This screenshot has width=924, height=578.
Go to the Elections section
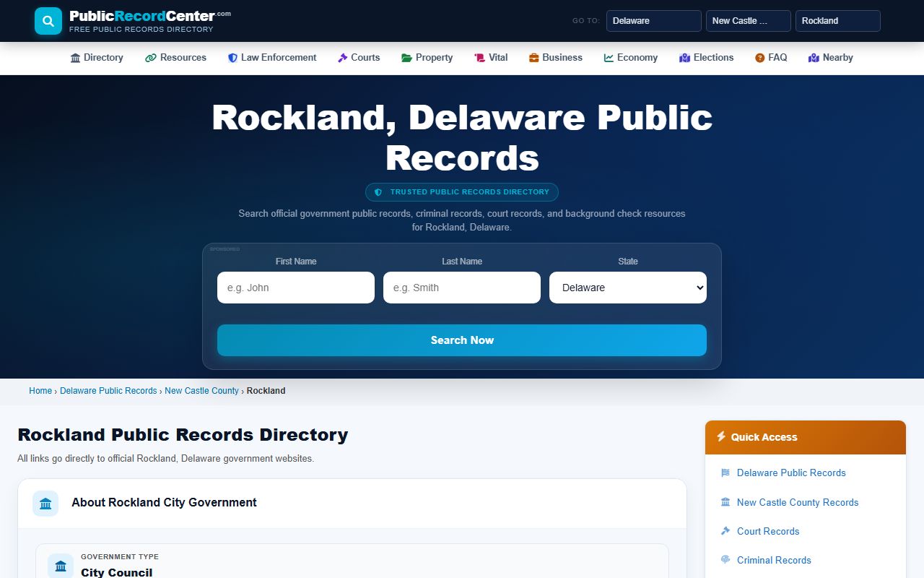pyautogui.click(x=707, y=58)
